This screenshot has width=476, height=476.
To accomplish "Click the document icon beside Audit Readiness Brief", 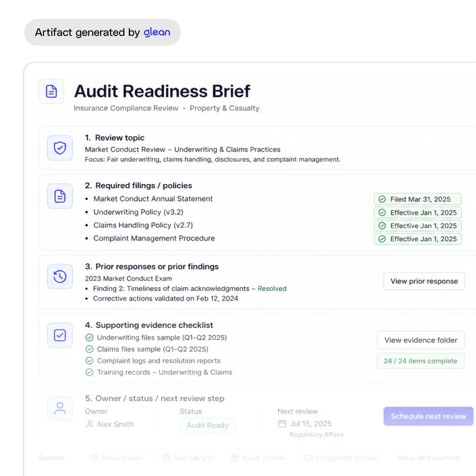I will [x=51, y=91].
